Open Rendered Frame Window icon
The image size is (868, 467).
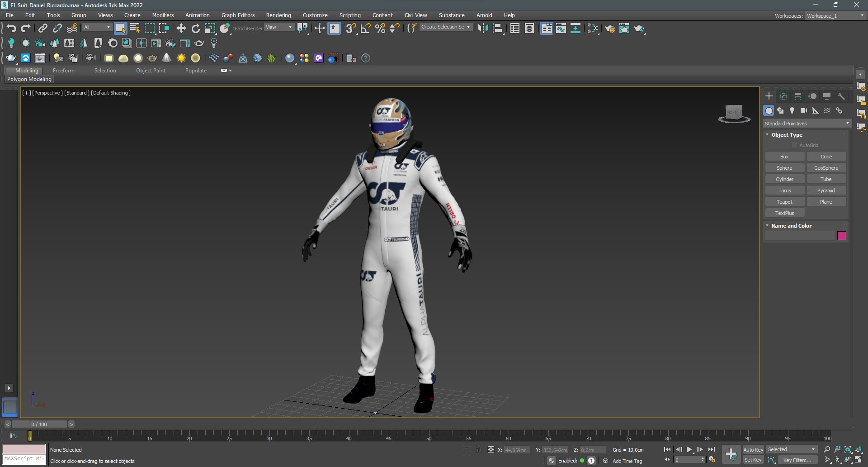[624, 29]
